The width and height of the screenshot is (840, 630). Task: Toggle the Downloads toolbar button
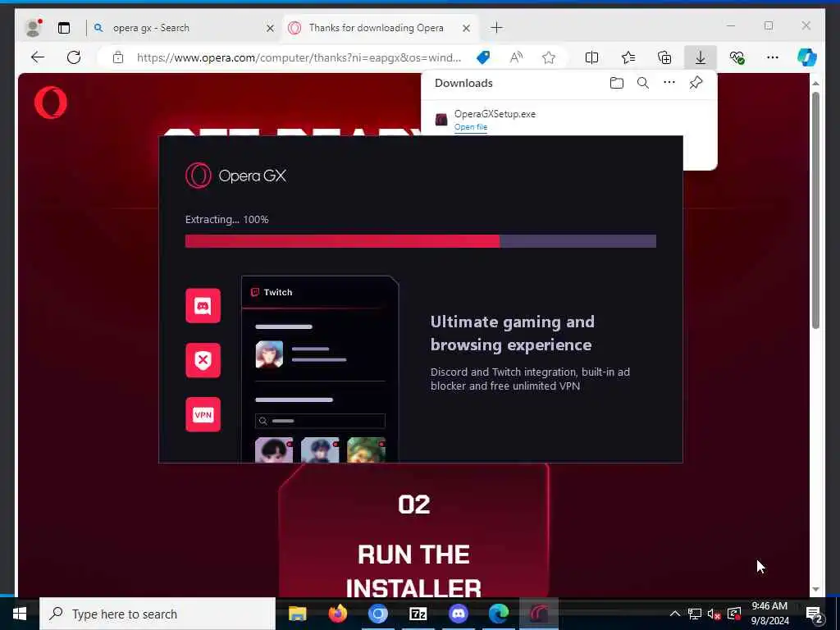pos(701,57)
